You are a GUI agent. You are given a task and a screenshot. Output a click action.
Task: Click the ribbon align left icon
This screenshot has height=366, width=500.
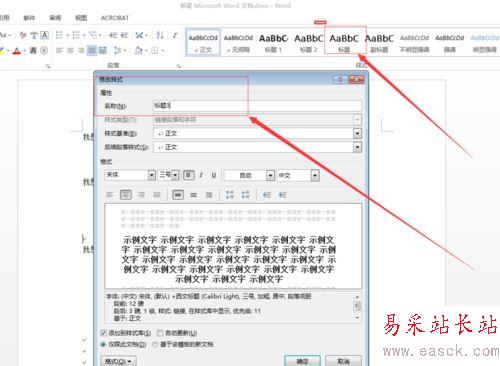pyautogui.click(x=59, y=50)
